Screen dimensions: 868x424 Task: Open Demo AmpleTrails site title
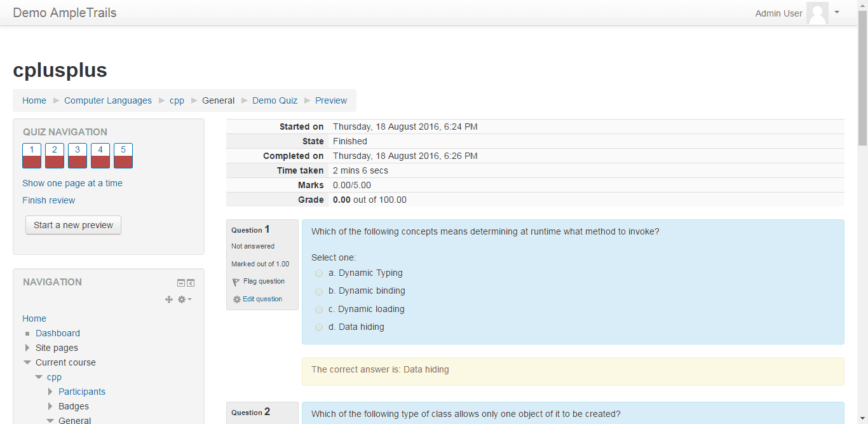coord(65,13)
